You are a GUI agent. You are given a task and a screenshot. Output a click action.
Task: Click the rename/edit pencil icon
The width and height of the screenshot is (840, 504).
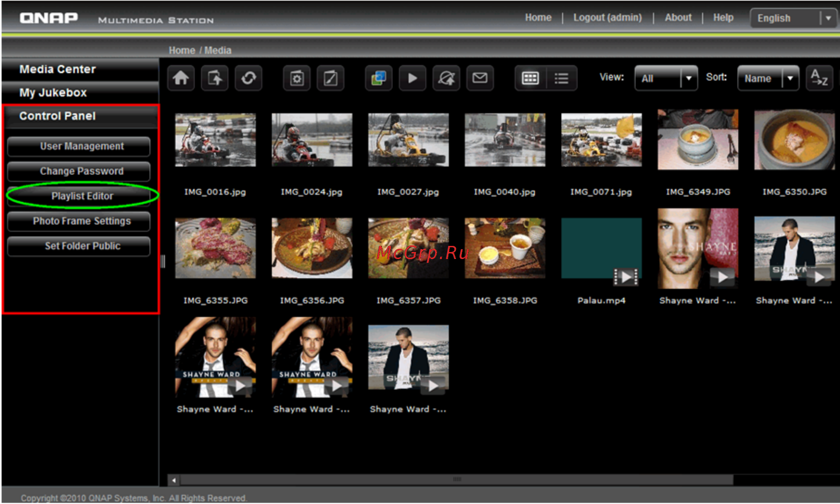[331, 78]
